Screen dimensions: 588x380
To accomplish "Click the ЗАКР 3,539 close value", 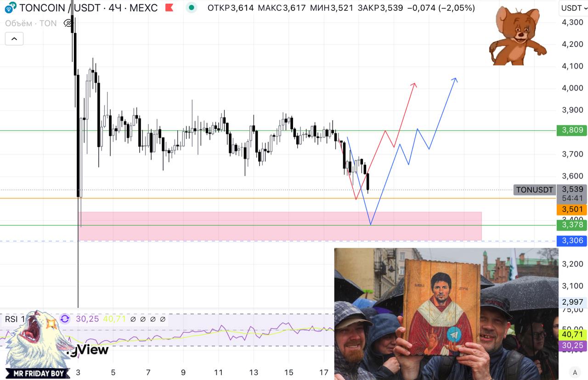I will (380, 8).
